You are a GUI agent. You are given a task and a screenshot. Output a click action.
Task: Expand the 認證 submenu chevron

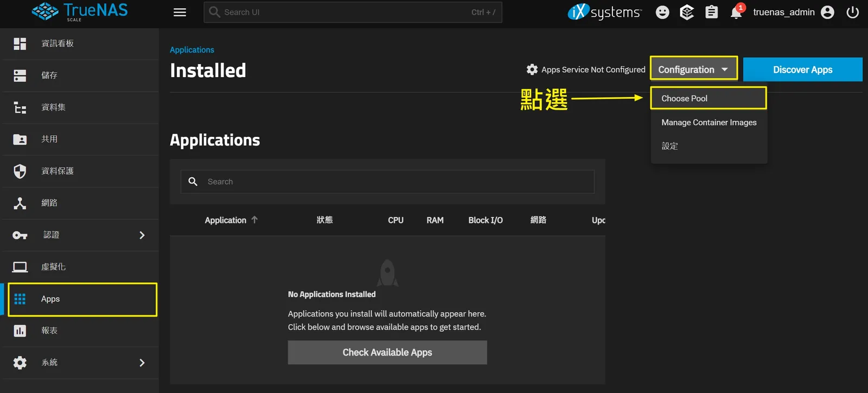[x=142, y=235]
